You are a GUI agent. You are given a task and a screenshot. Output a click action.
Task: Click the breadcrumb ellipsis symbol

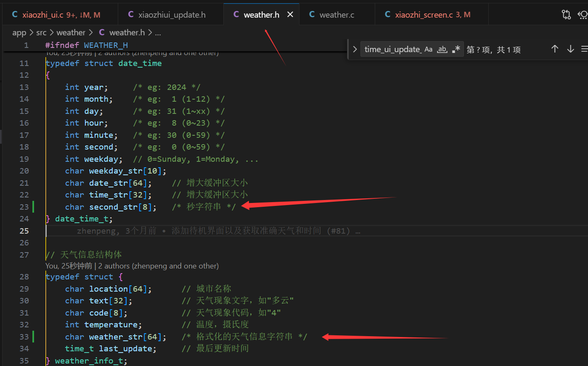(x=158, y=33)
